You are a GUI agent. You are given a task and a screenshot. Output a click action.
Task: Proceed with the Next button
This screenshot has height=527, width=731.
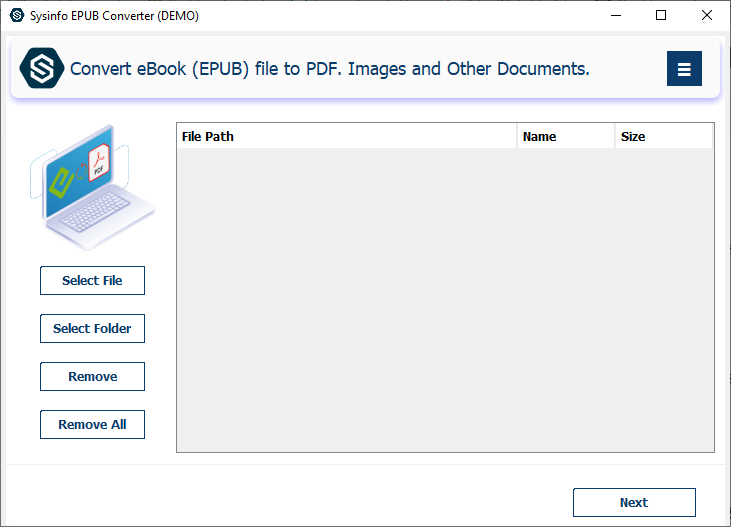click(634, 503)
